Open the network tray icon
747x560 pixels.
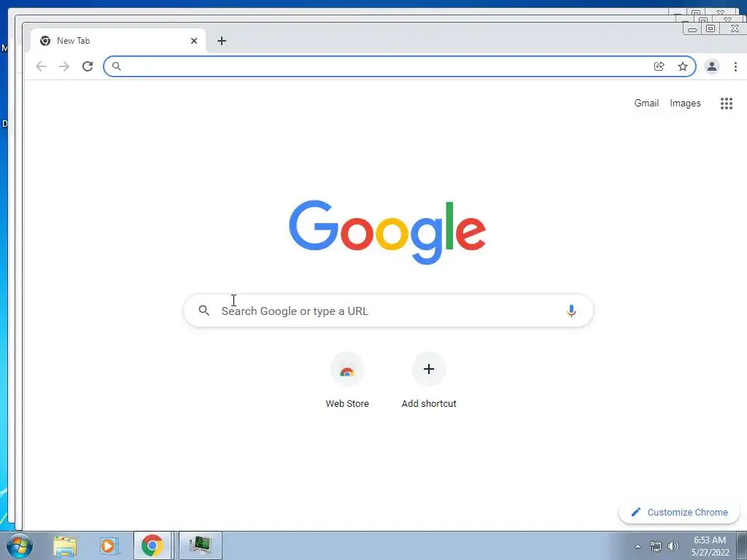pos(656,546)
